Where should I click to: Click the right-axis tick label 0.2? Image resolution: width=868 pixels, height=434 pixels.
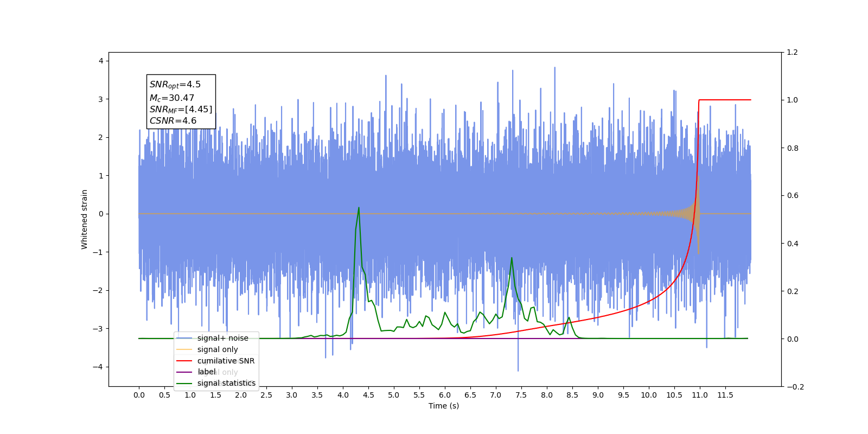(792, 291)
